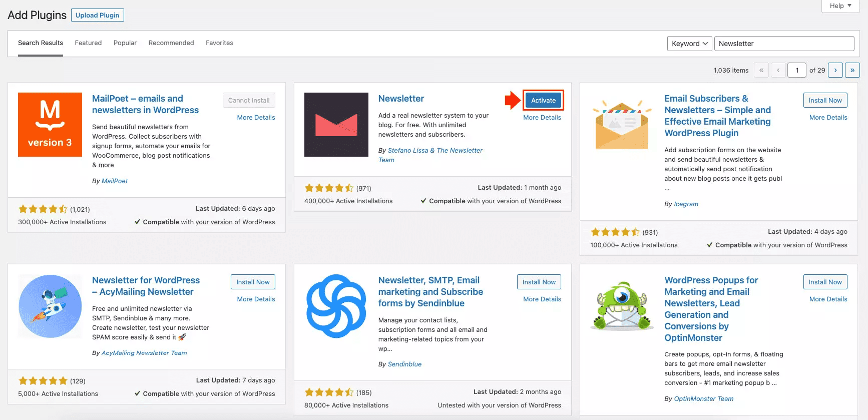Image resolution: width=868 pixels, height=420 pixels.
Task: Open the Recommended plugins tab
Action: [x=171, y=43]
